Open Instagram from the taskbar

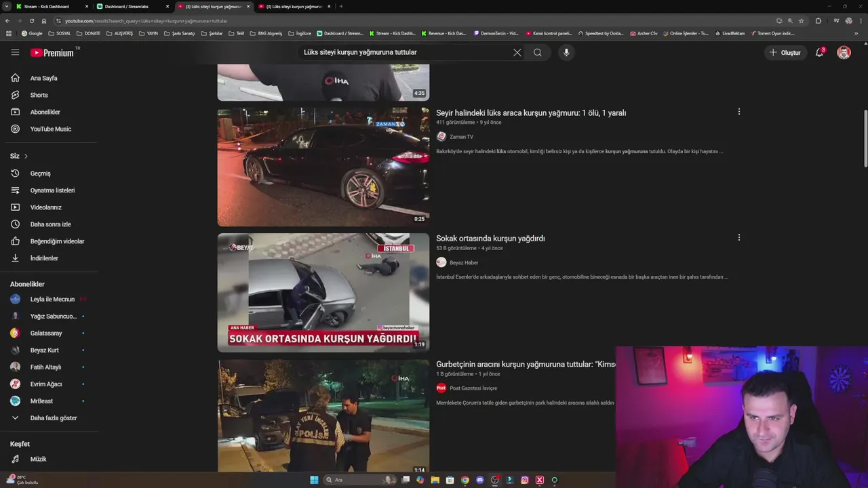(x=525, y=480)
